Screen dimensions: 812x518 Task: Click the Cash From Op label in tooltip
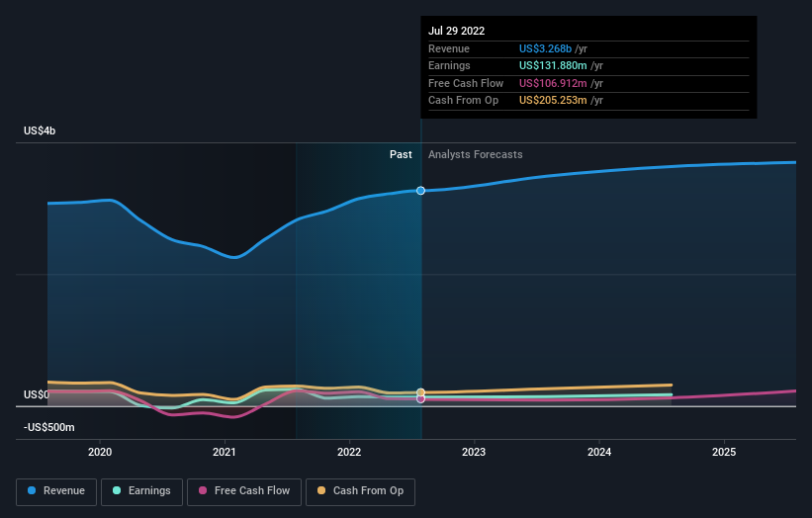click(464, 101)
